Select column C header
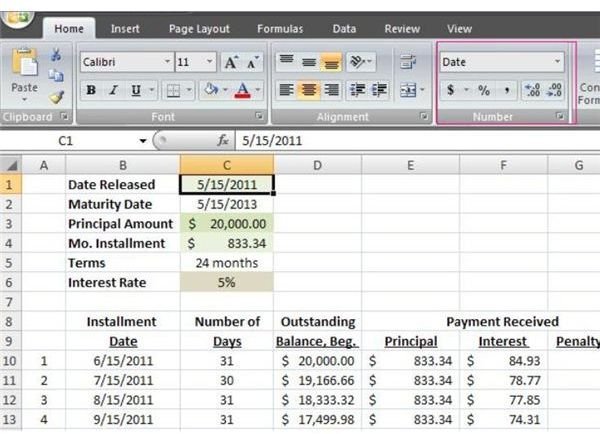600x434 pixels. point(227,165)
